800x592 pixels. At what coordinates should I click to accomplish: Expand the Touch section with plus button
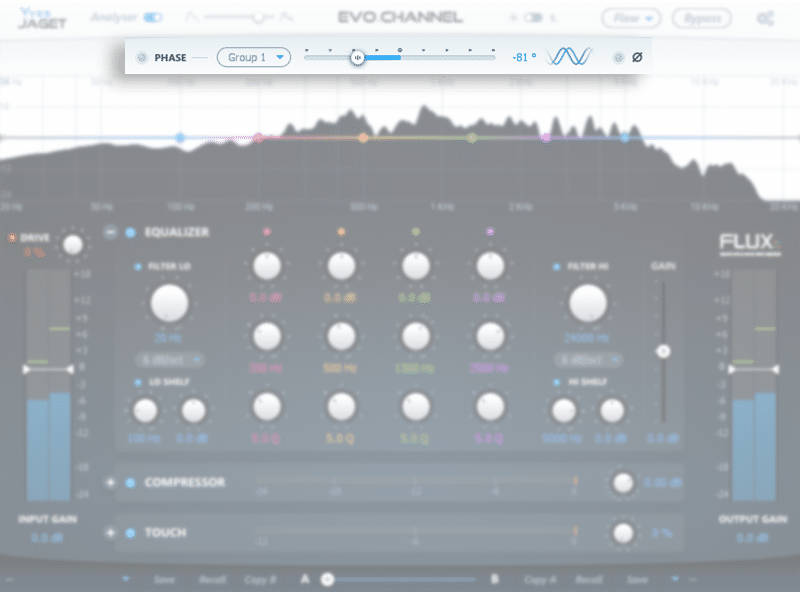[x=110, y=533]
